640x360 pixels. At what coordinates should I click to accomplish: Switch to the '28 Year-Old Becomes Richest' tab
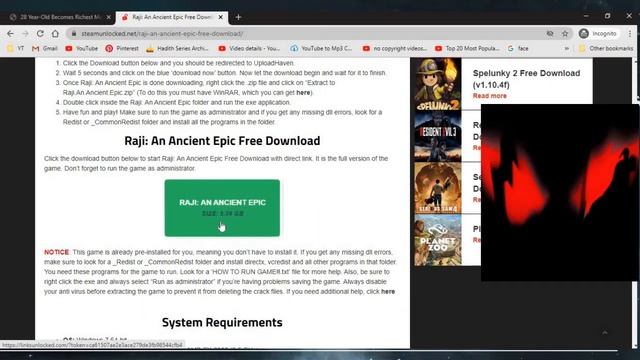[x=60, y=17]
